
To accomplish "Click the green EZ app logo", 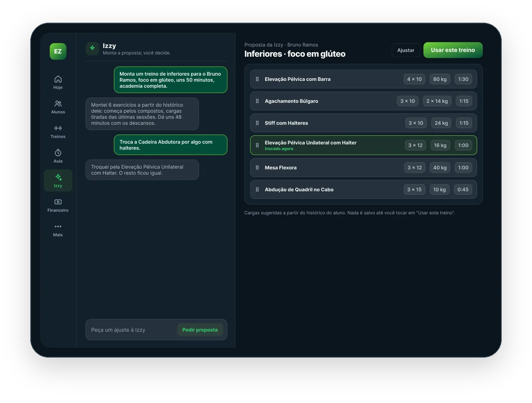I will coord(58,51).
